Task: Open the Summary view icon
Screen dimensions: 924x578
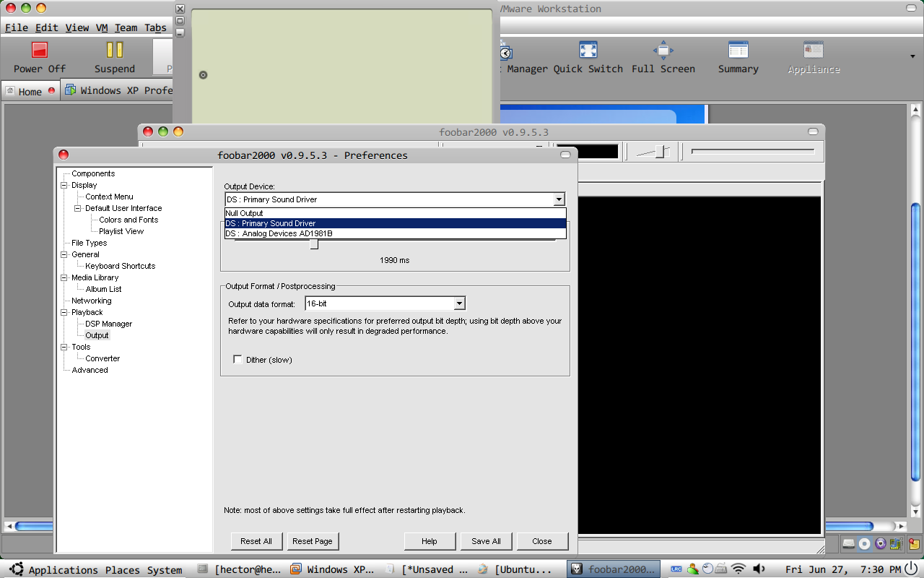Action: [x=738, y=50]
